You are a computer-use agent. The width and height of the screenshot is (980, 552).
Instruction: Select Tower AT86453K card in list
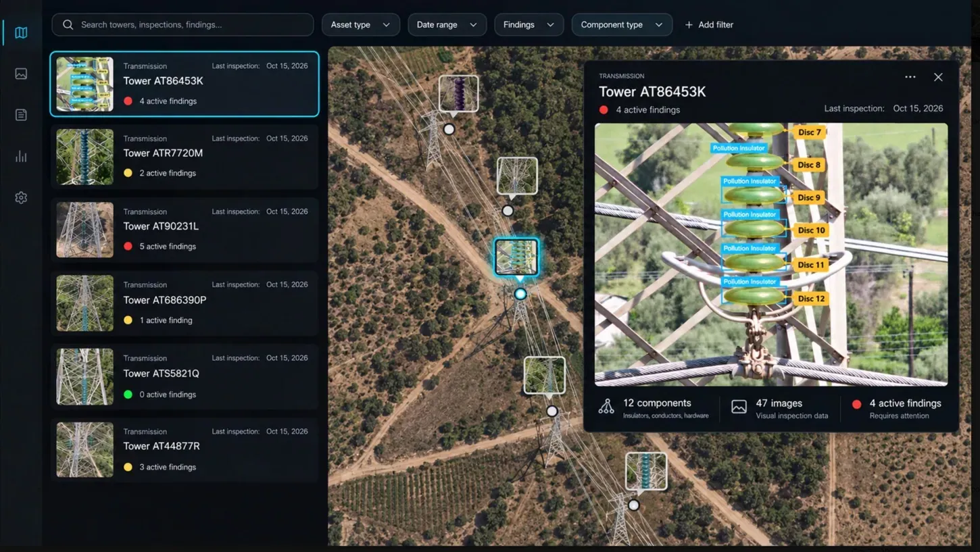(x=185, y=84)
